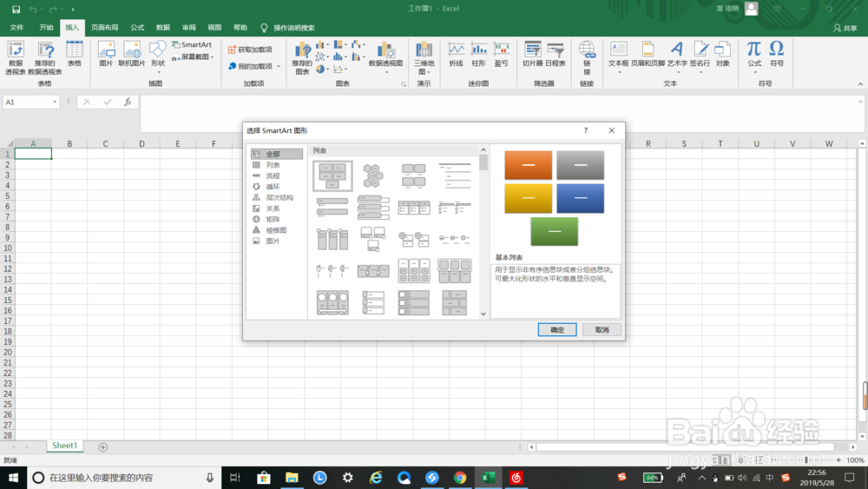Open Get Add-ins store
The height and width of the screenshot is (489, 868).
coord(250,50)
